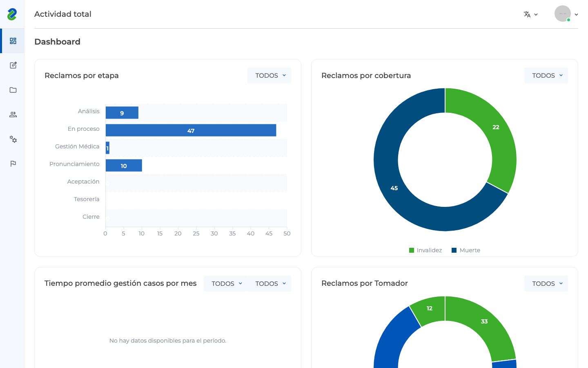The image size is (588, 368).
Task: Expand TODOS filter for Reclamos por etapa
Action: [x=269, y=75]
